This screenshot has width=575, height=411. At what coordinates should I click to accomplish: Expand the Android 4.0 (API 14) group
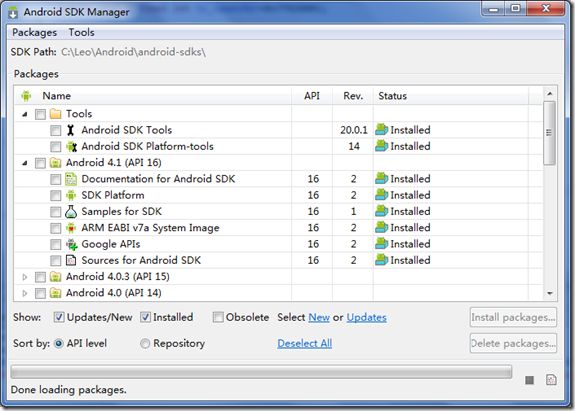(25, 293)
